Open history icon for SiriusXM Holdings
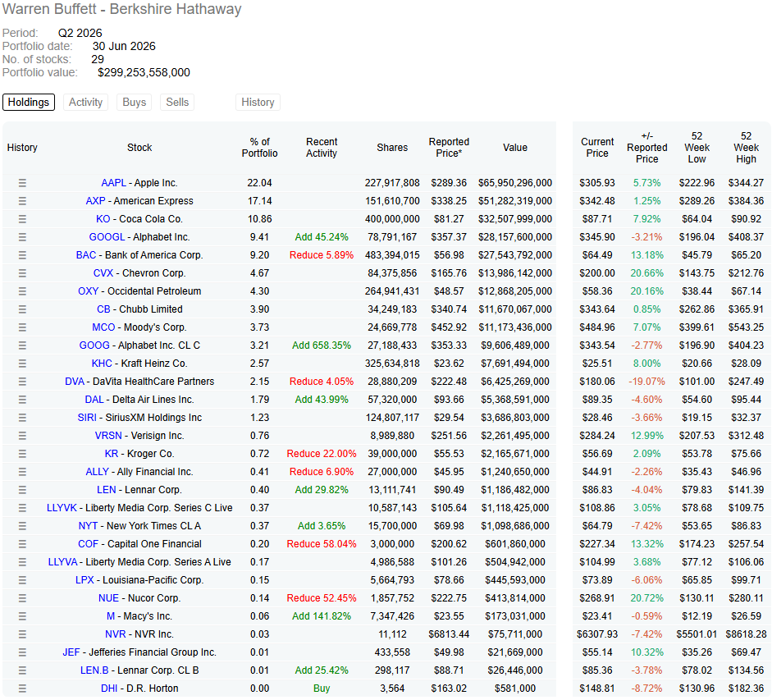Image resolution: width=772 pixels, height=700 pixels. (22, 417)
